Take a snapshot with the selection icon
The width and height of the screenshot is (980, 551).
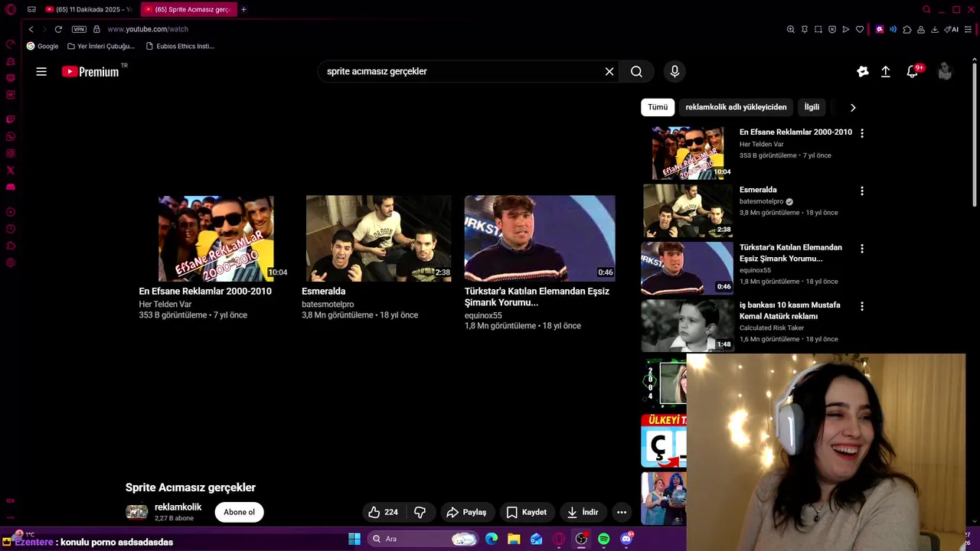(x=818, y=29)
